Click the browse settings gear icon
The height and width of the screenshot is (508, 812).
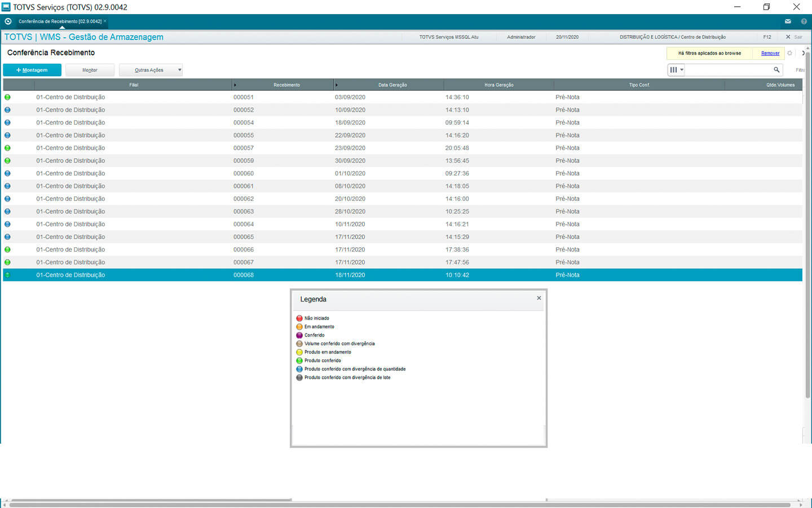pos(789,53)
